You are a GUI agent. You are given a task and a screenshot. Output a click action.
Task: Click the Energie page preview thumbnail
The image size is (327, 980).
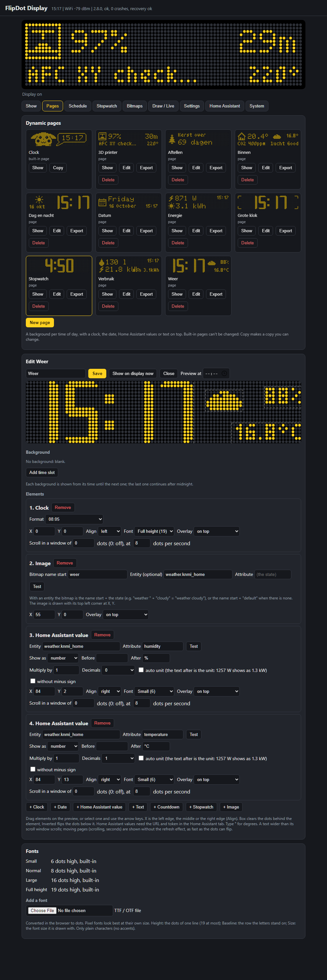[x=198, y=203]
